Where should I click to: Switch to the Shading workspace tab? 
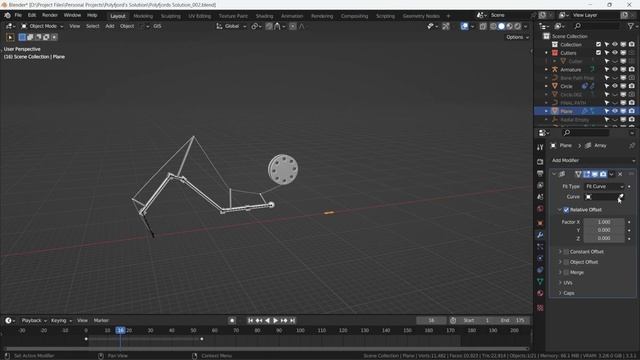pos(264,16)
